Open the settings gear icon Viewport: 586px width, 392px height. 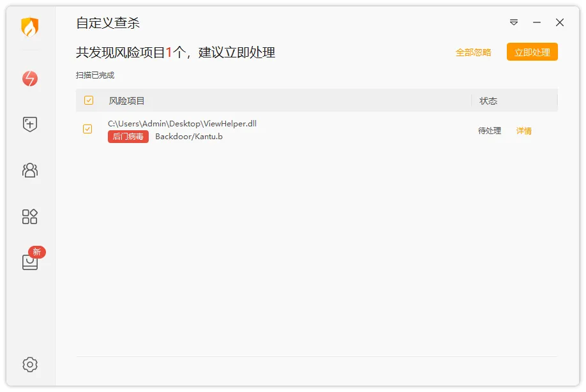click(30, 365)
